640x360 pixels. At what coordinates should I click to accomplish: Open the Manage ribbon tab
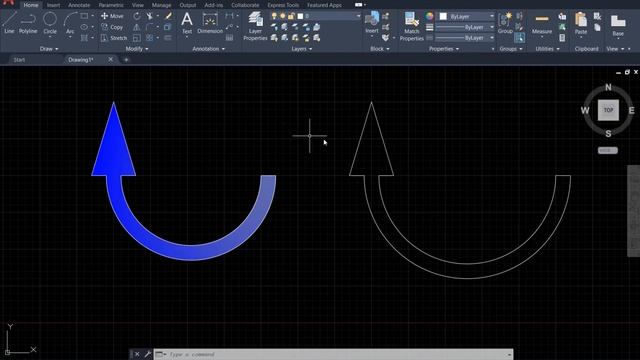161,5
